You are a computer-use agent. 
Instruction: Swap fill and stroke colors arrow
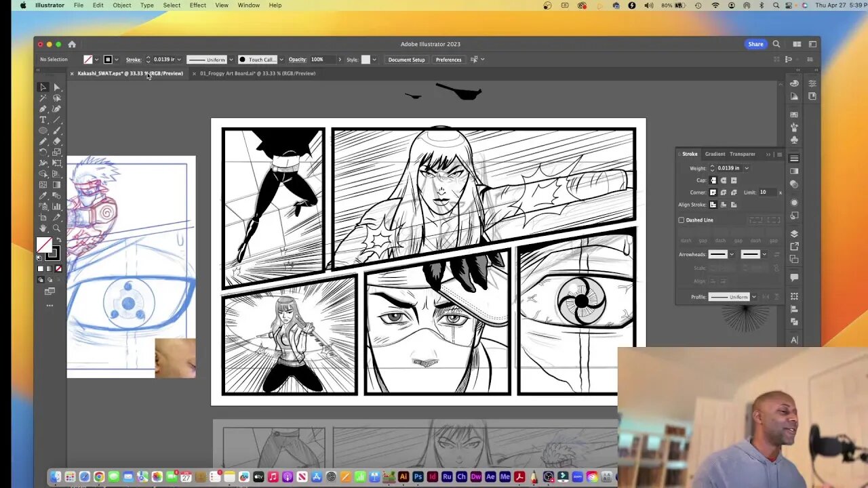(59, 239)
